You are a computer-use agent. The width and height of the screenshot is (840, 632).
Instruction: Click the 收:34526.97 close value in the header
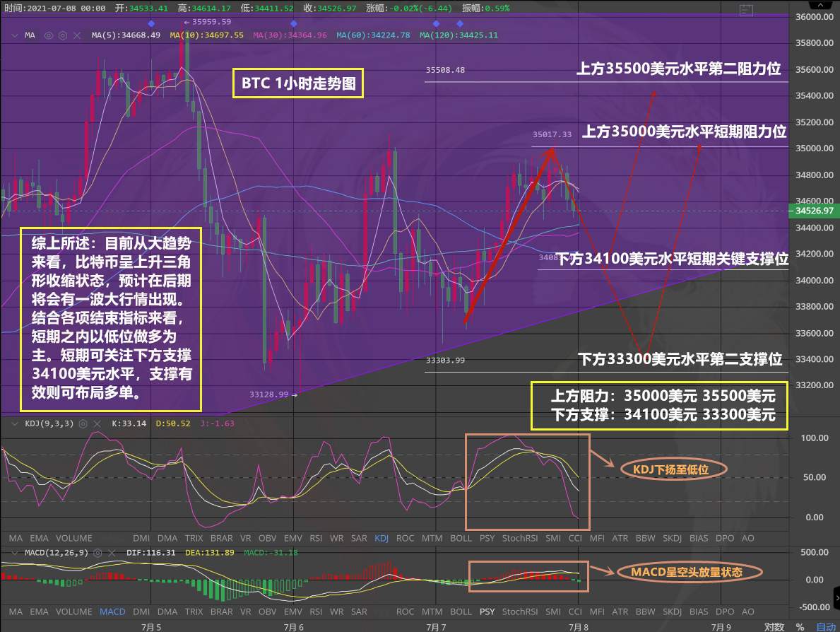(330, 8)
